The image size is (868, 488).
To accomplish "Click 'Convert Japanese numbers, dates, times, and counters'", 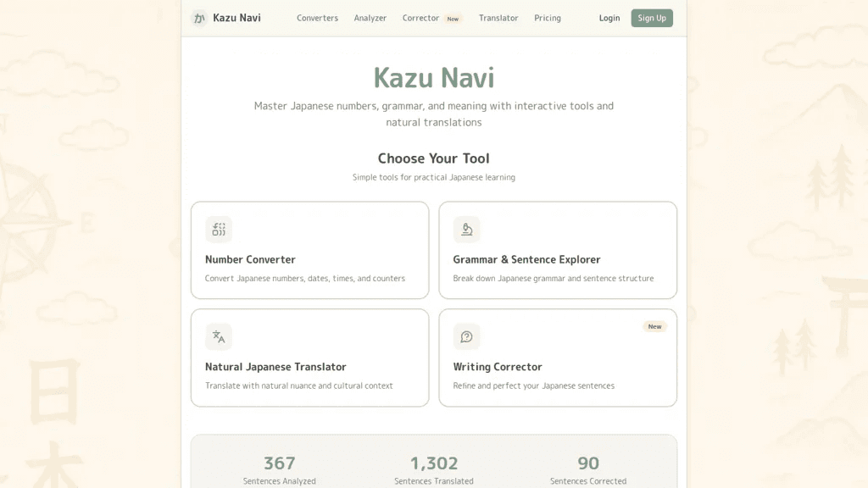I will click(x=305, y=278).
